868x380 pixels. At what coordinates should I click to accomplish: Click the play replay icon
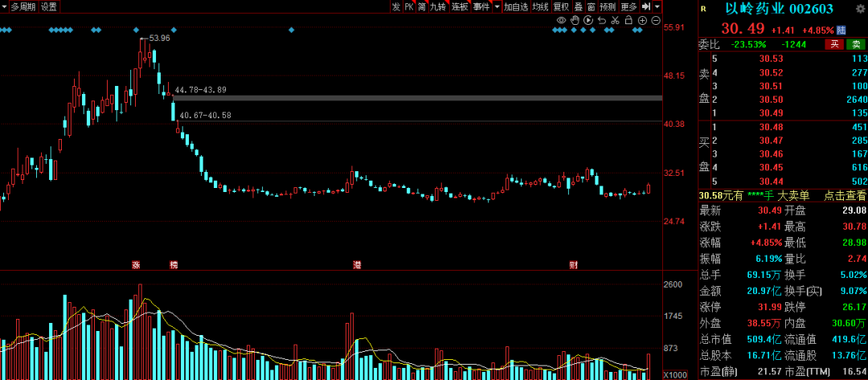tap(588, 20)
